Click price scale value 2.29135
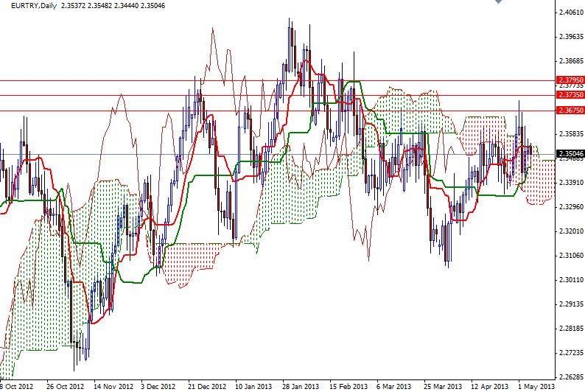 (x=571, y=304)
